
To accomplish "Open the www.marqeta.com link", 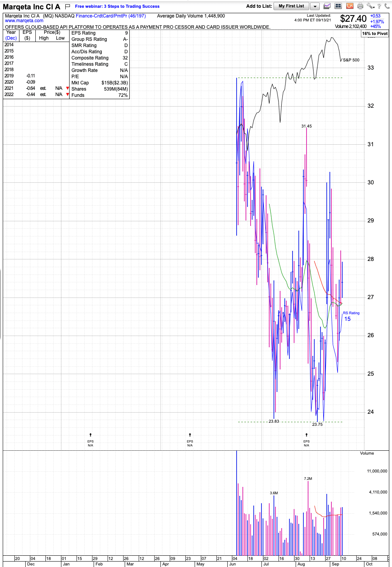I will pos(24,21).
